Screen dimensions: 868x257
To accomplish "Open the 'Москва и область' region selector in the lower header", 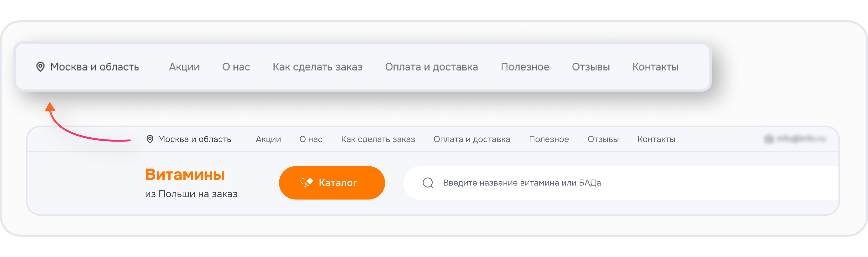I will [195, 139].
